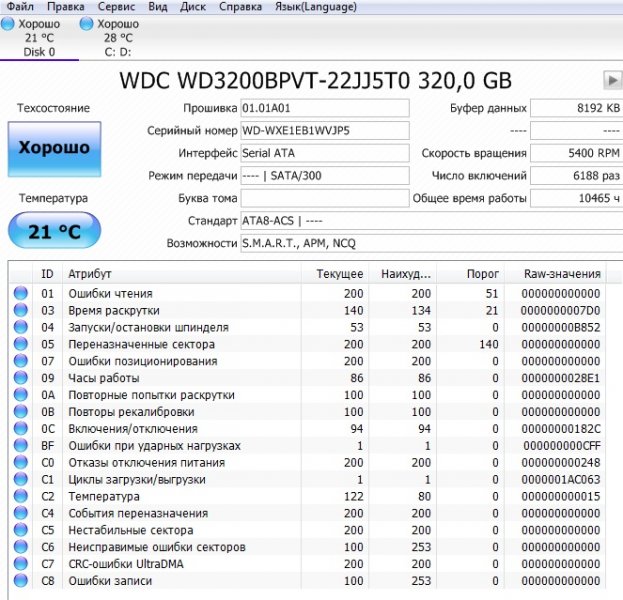Screen dimensions: 623x600
Task: Click status icon for Часы работы row
Action: coord(20,378)
